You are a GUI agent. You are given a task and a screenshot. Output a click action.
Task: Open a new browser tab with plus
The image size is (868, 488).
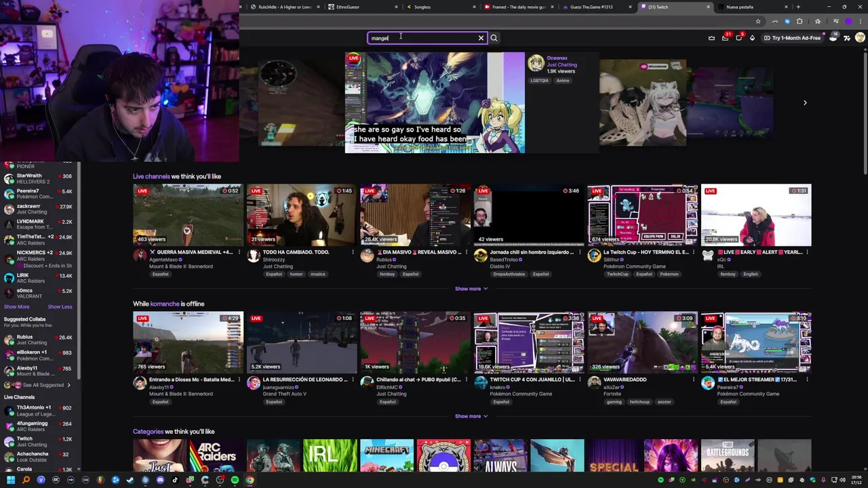tap(798, 7)
